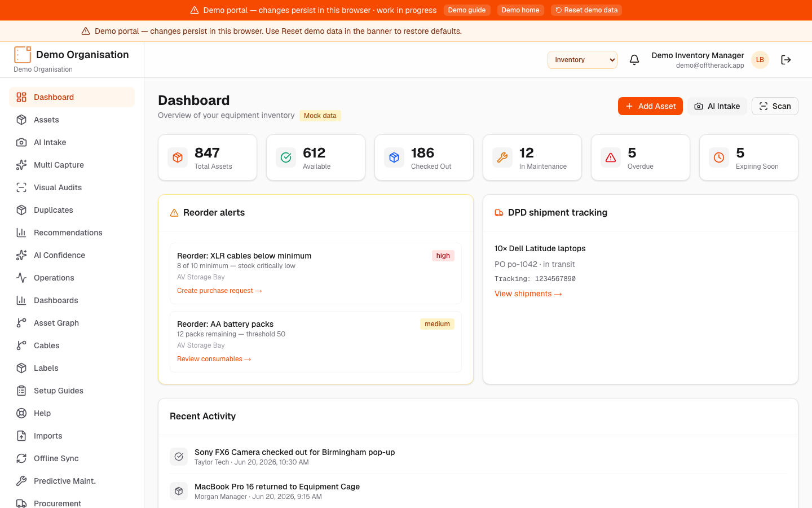
Task: Click the Total Assets box icon
Action: point(178,157)
